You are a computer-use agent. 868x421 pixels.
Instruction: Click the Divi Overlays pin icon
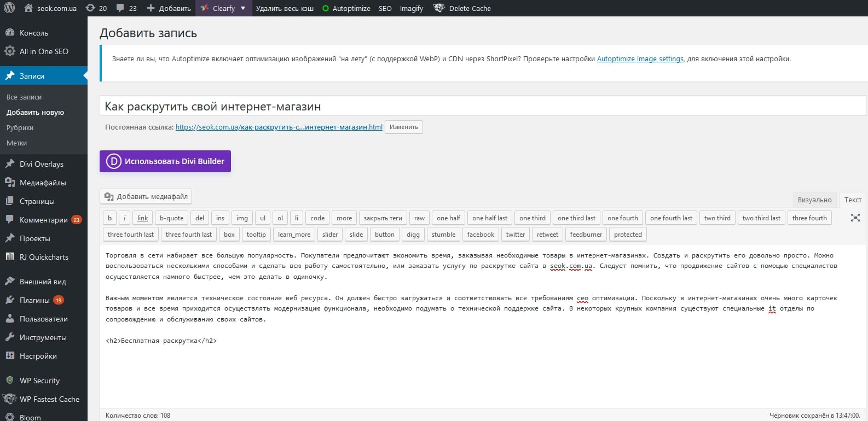click(x=10, y=164)
